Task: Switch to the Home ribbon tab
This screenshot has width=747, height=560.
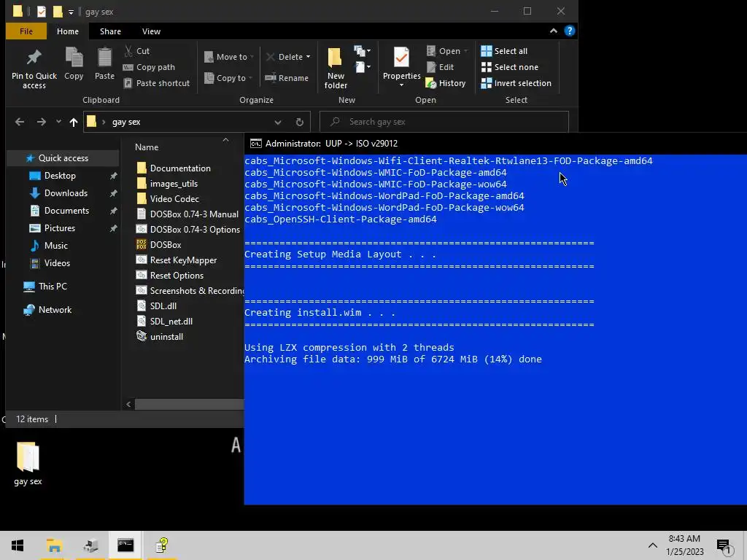Action: point(68,31)
